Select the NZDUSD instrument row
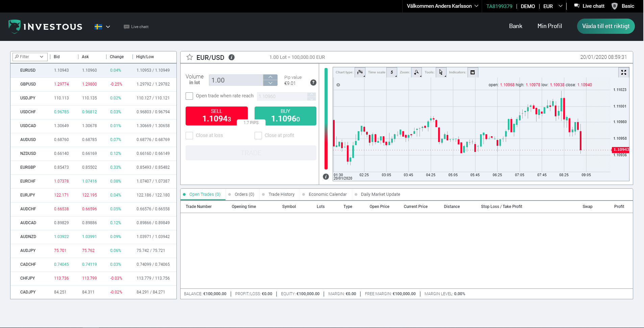Image resolution: width=644 pixels, height=328 pixels. coord(93,154)
